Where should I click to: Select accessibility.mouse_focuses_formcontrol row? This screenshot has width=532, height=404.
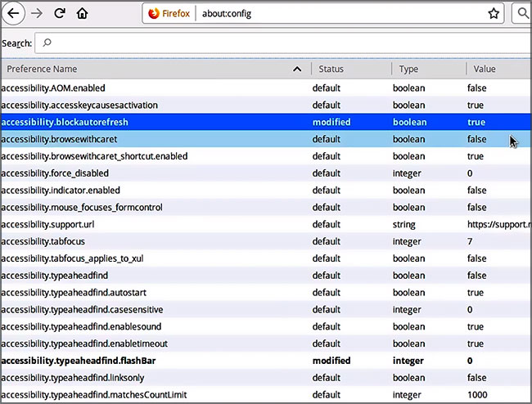(x=266, y=207)
